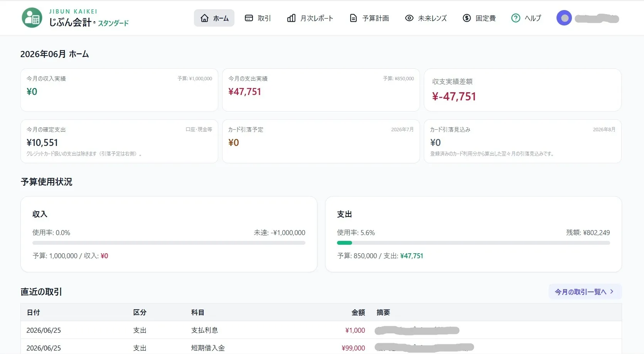Click the eye icon for 未来レンズ
The height and width of the screenshot is (354, 644).
(409, 18)
